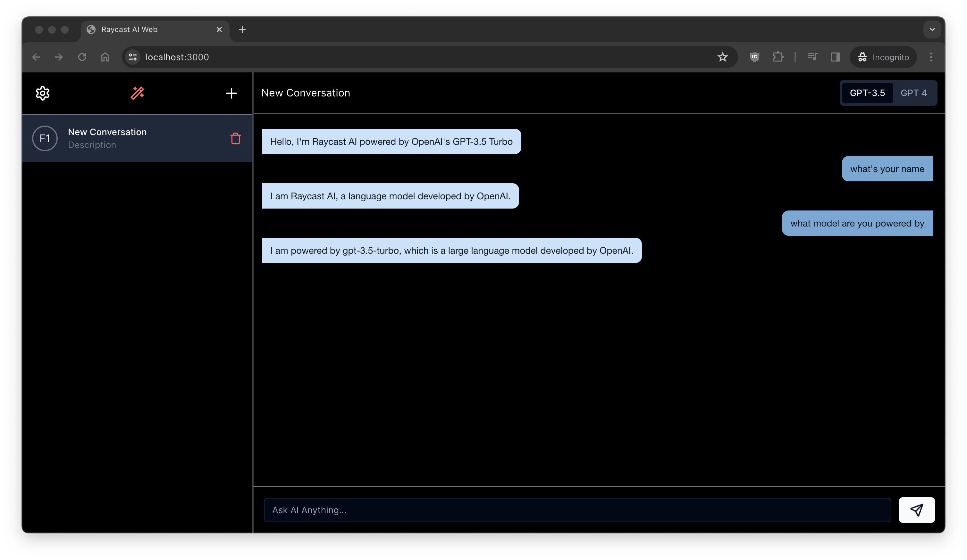
Task: Open the uBlock shield extension icon
Action: coord(755,57)
